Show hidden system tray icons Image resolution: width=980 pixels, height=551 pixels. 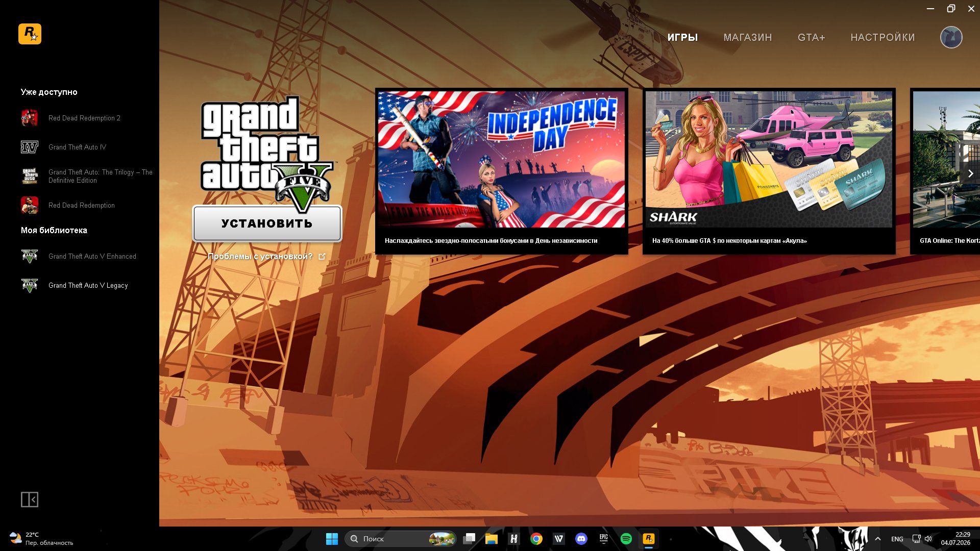point(878,539)
